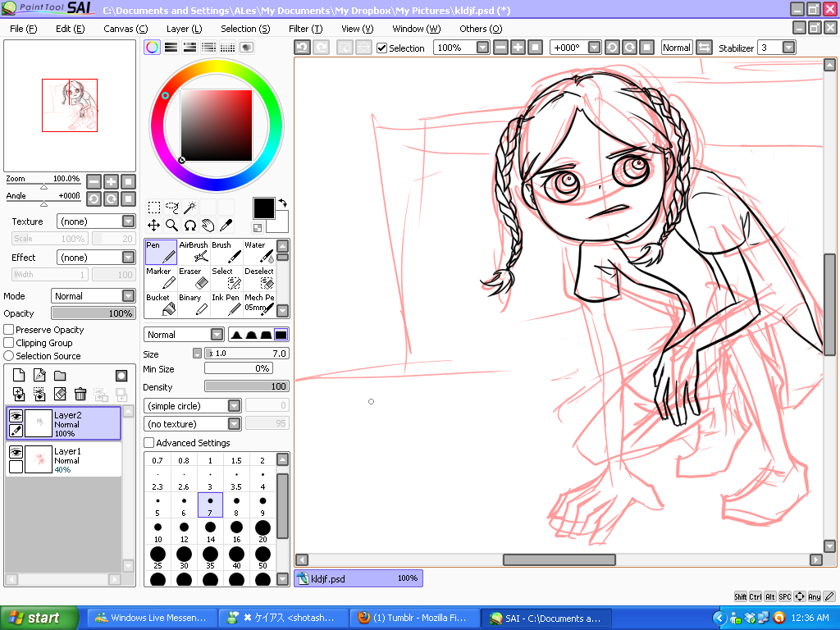
Task: Click the kldjf.psd document tab
Action: [x=358, y=578]
